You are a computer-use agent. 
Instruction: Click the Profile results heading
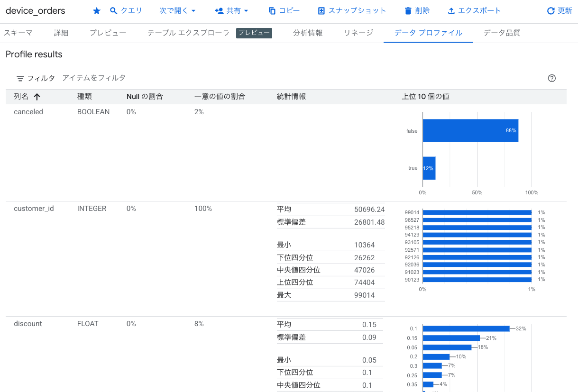tap(34, 54)
